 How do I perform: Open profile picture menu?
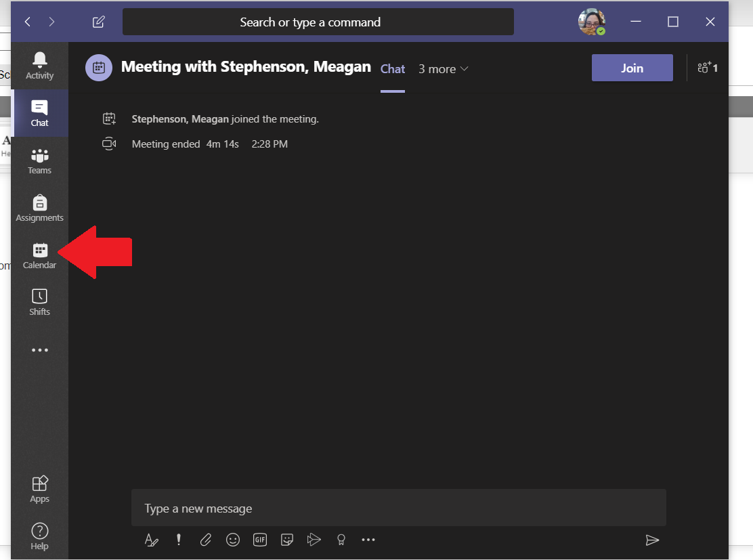[x=592, y=22]
